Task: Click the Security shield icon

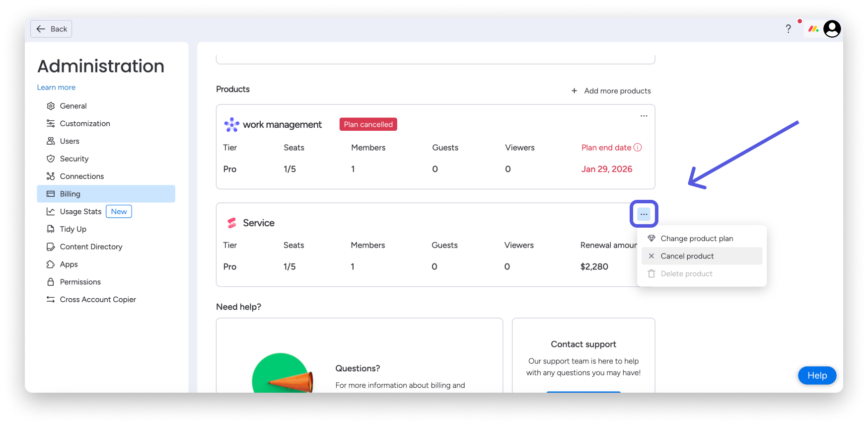Action: point(51,159)
